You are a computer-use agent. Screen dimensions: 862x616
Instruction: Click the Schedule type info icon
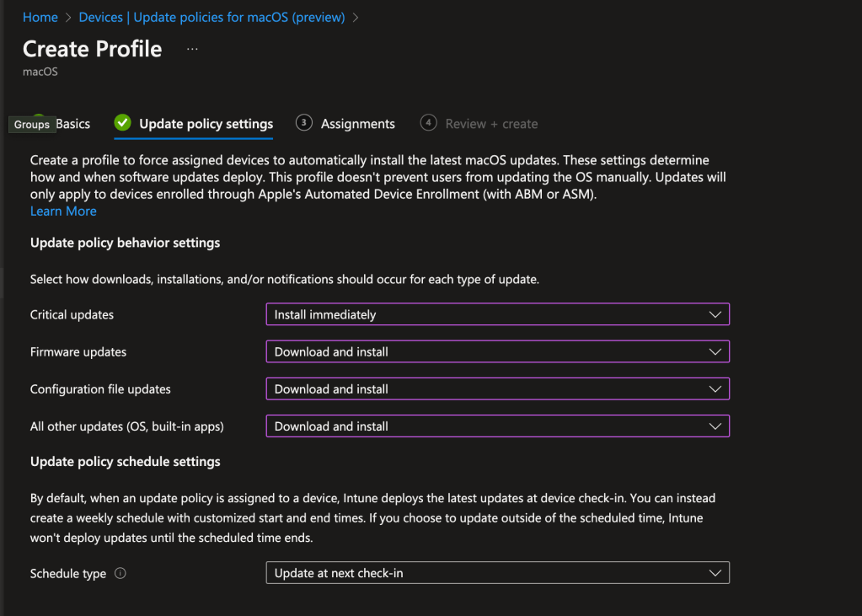point(120,573)
